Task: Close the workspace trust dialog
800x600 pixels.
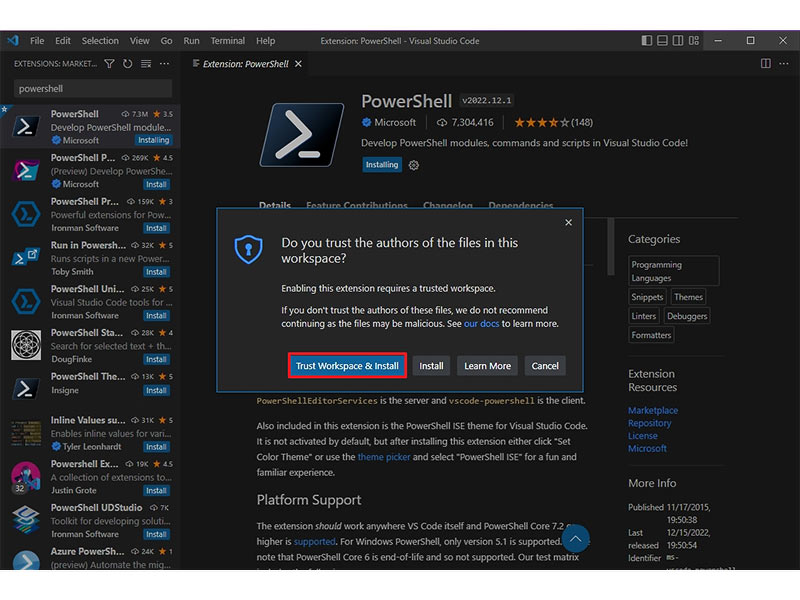Action: [568, 222]
